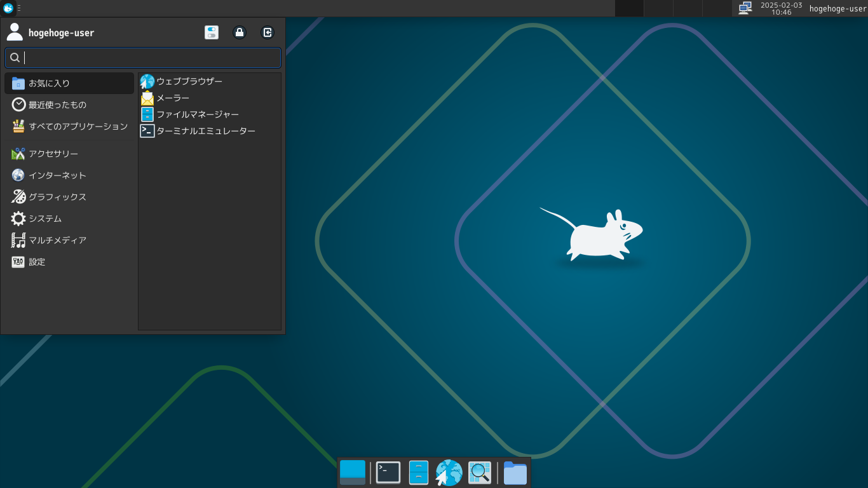Open file manager cabinet icon in dock
The image size is (868, 488).
tap(419, 473)
